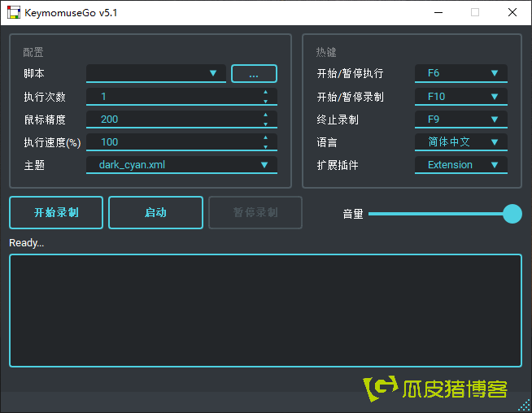The height and width of the screenshot is (413, 532).
Task: Close the KeymomuseGo window
Action: coord(512,12)
